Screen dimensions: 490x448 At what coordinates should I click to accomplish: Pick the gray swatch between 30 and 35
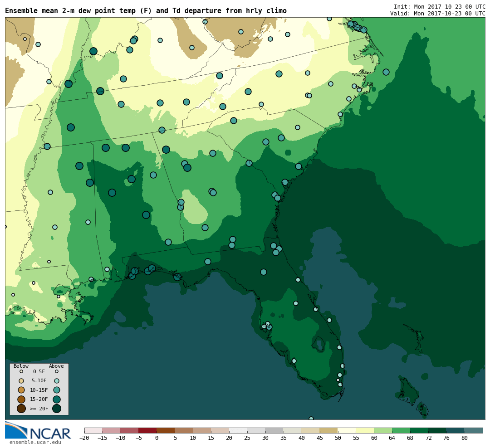pyautogui.click(x=274, y=430)
